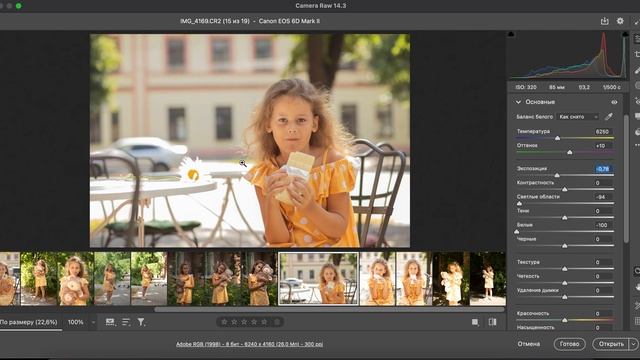Click the Температура slider handle

point(558,138)
